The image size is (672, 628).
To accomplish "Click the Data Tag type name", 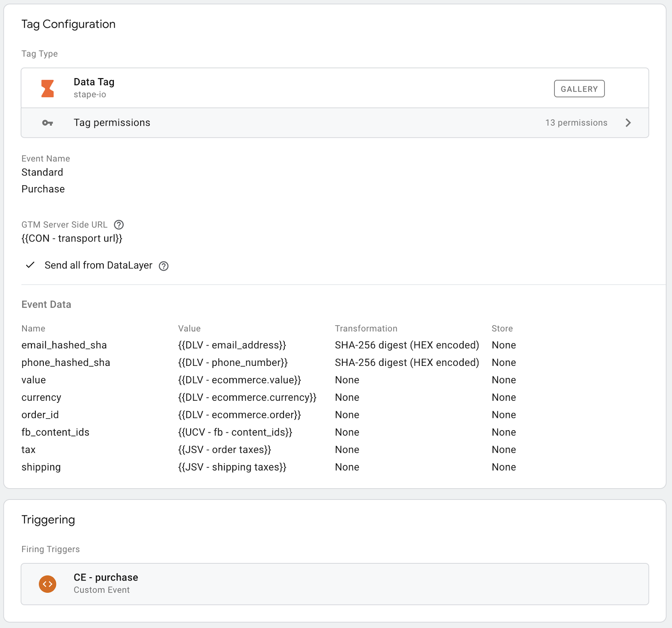I will coord(94,82).
